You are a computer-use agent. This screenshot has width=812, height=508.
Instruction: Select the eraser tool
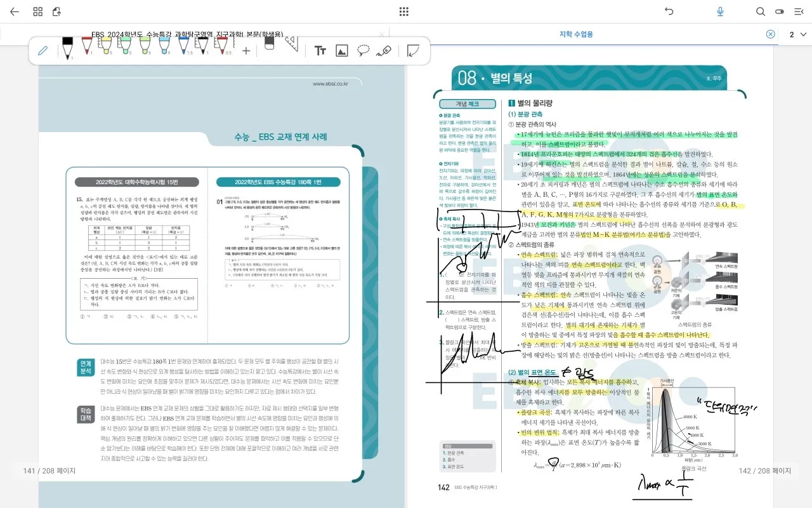[269, 43]
